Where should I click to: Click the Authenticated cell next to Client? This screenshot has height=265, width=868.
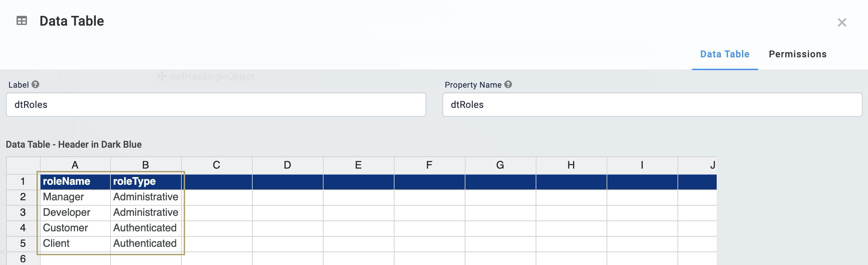click(146, 243)
